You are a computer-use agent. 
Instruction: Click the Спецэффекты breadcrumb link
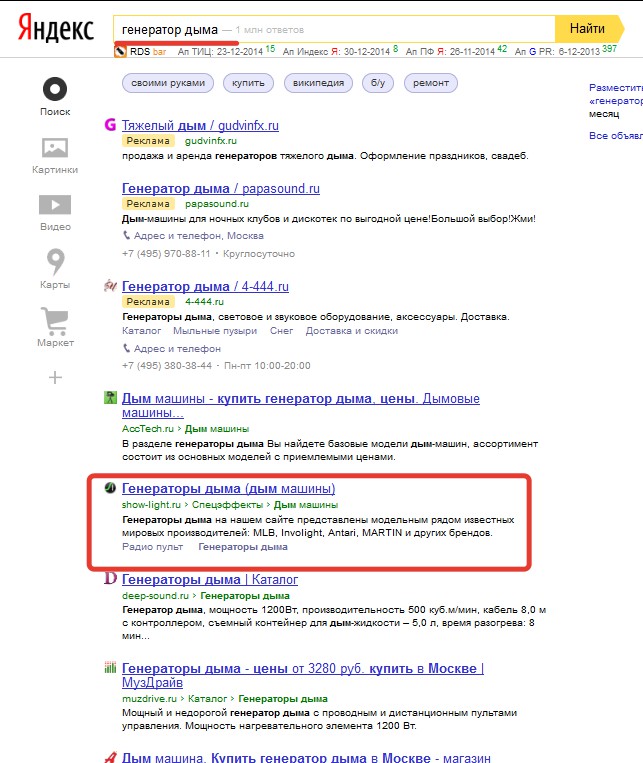pos(227,505)
